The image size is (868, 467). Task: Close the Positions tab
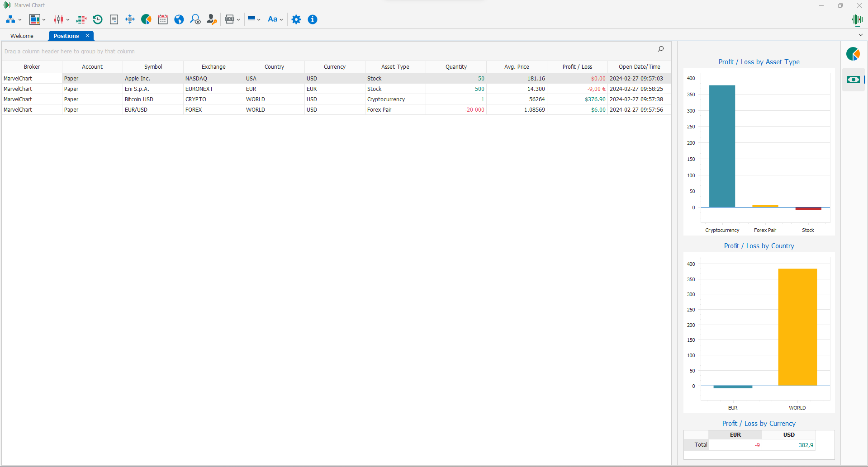(88, 36)
